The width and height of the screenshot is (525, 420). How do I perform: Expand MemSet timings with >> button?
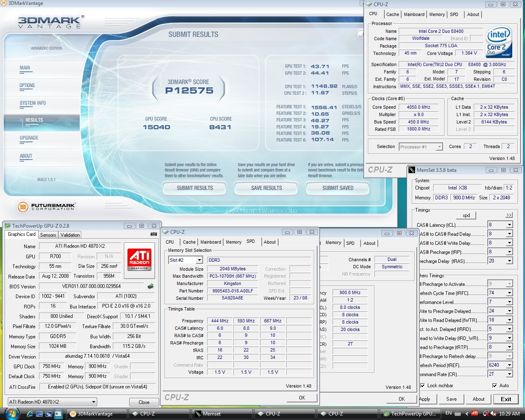509,215
